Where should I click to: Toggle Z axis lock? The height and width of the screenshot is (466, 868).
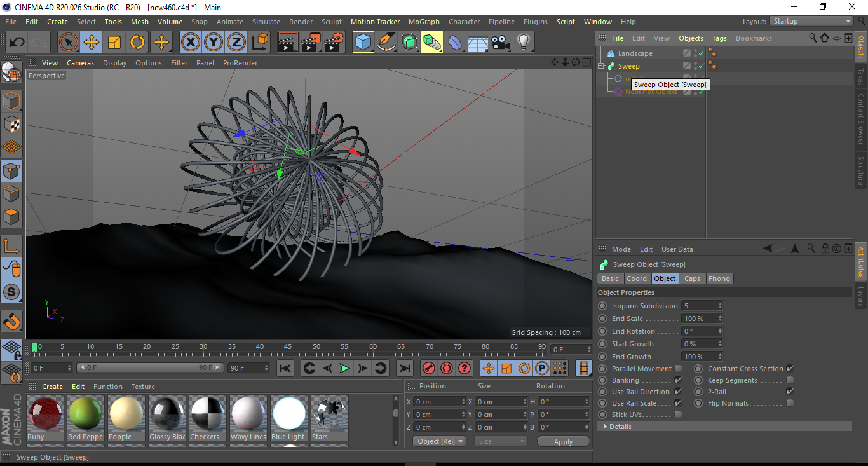pyautogui.click(x=236, y=43)
